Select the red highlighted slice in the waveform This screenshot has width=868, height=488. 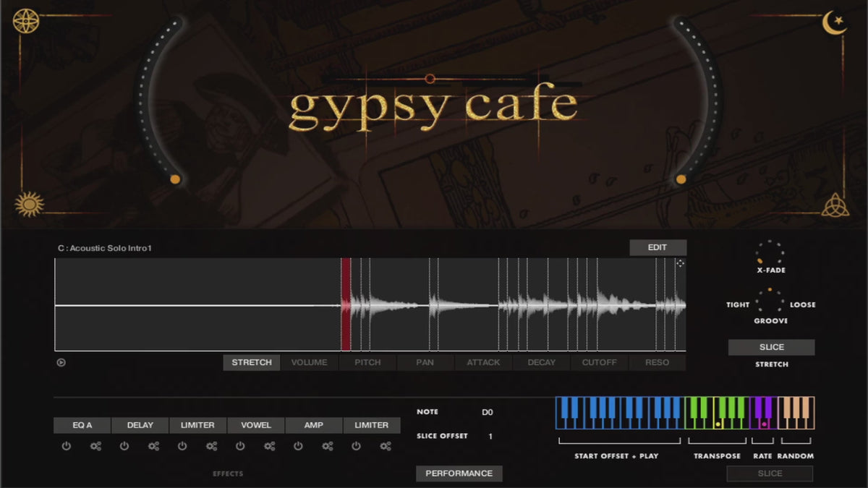pyautogui.click(x=346, y=304)
